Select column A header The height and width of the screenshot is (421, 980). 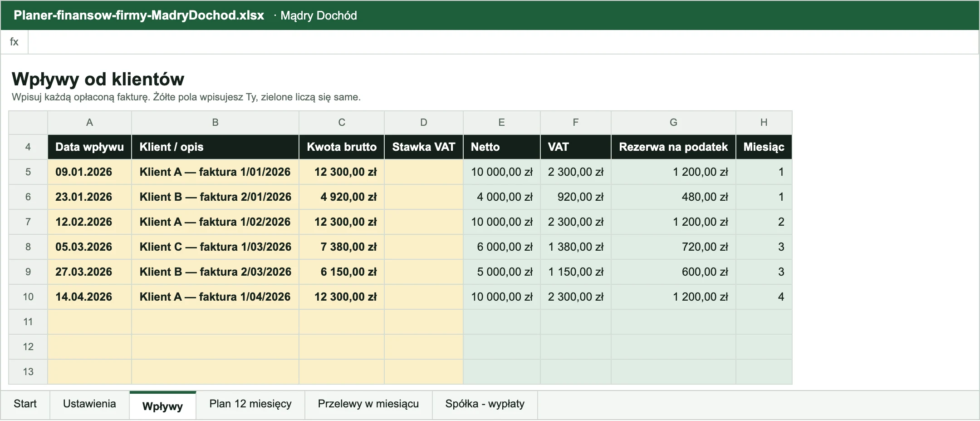click(89, 122)
